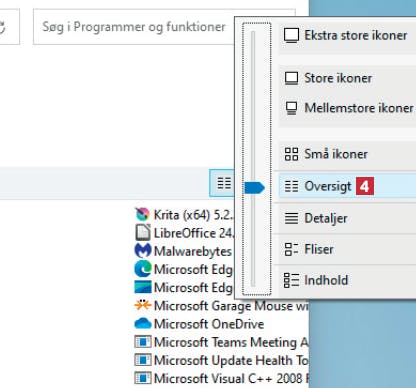Click the blue view-size slider handle
416x388 pixels.
(x=254, y=187)
